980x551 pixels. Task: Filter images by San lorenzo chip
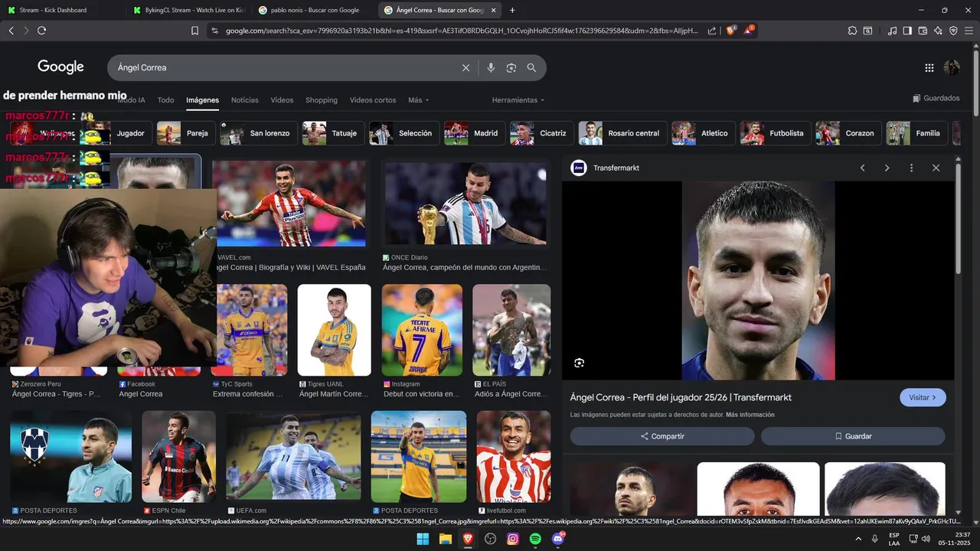258,133
